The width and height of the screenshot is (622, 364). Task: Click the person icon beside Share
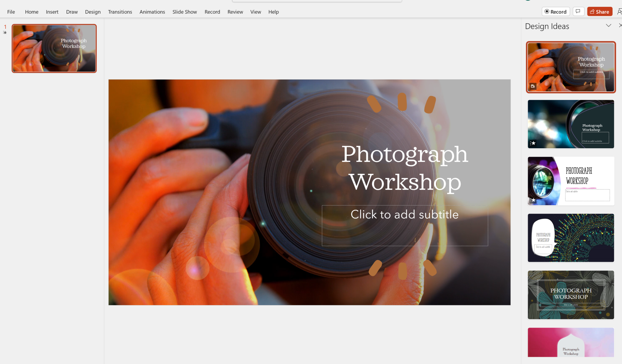pyautogui.click(x=619, y=12)
